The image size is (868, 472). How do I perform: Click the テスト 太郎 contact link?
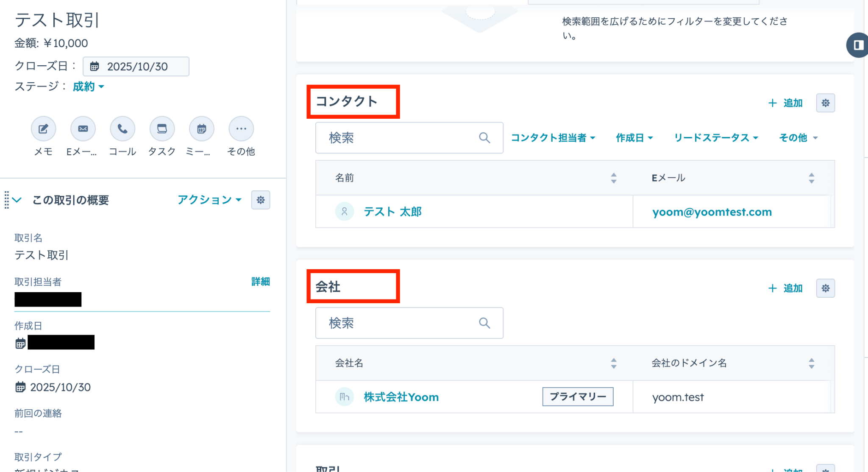click(x=392, y=212)
